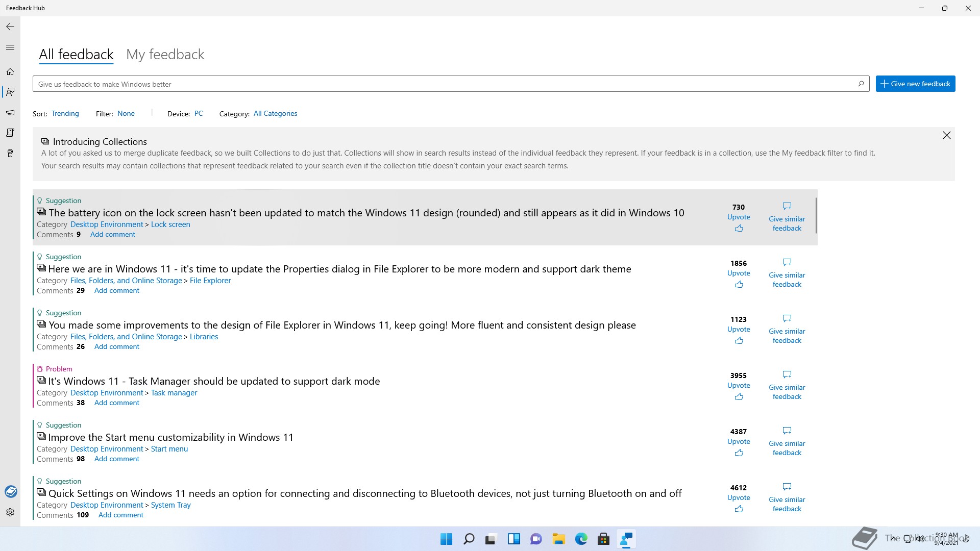Open the Windows Start button on taskbar
Image resolution: width=980 pixels, height=551 pixels.
click(446, 539)
